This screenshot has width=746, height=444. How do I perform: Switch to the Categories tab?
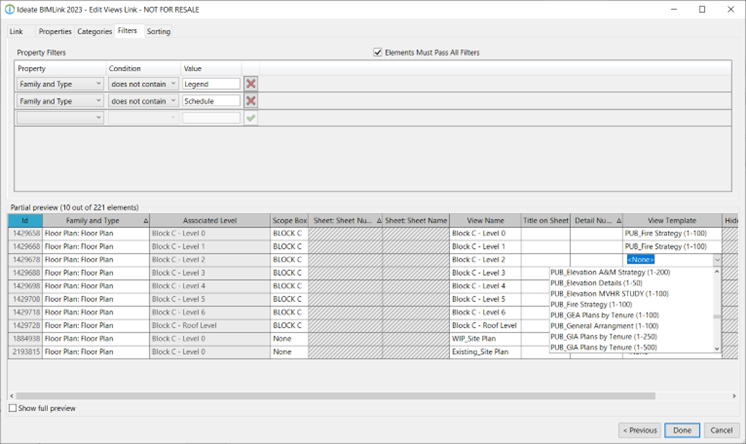[x=94, y=31]
